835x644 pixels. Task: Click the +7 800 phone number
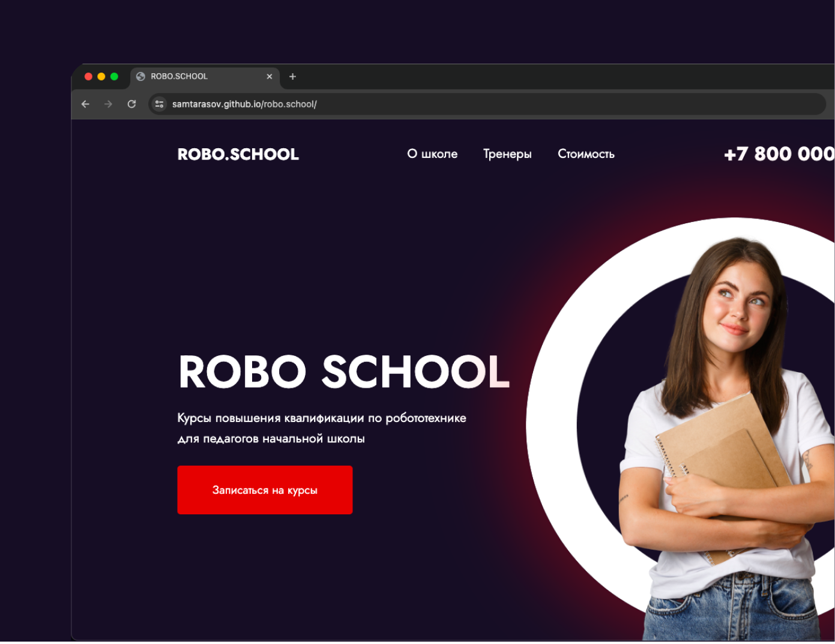tap(779, 154)
